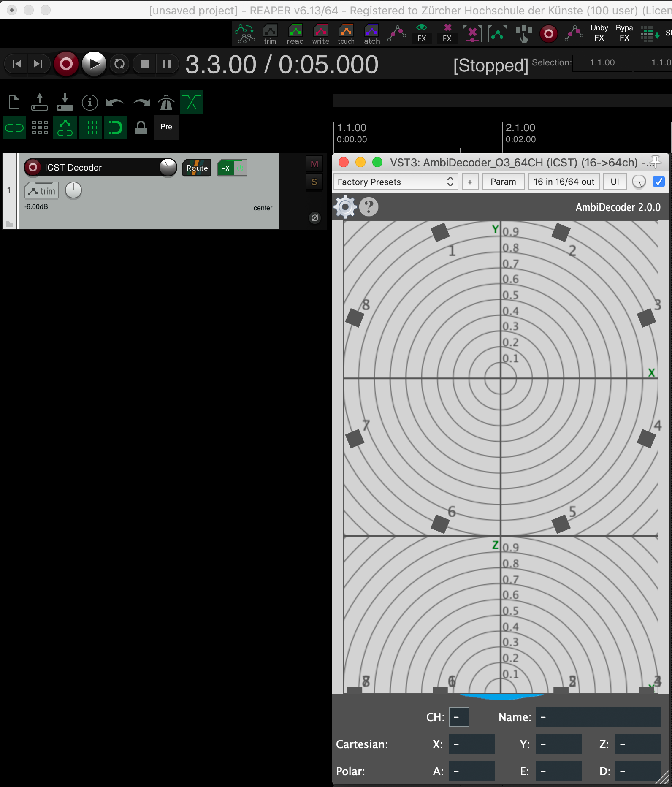
Task: Toggle snapping magnet icon
Action: [x=116, y=128]
